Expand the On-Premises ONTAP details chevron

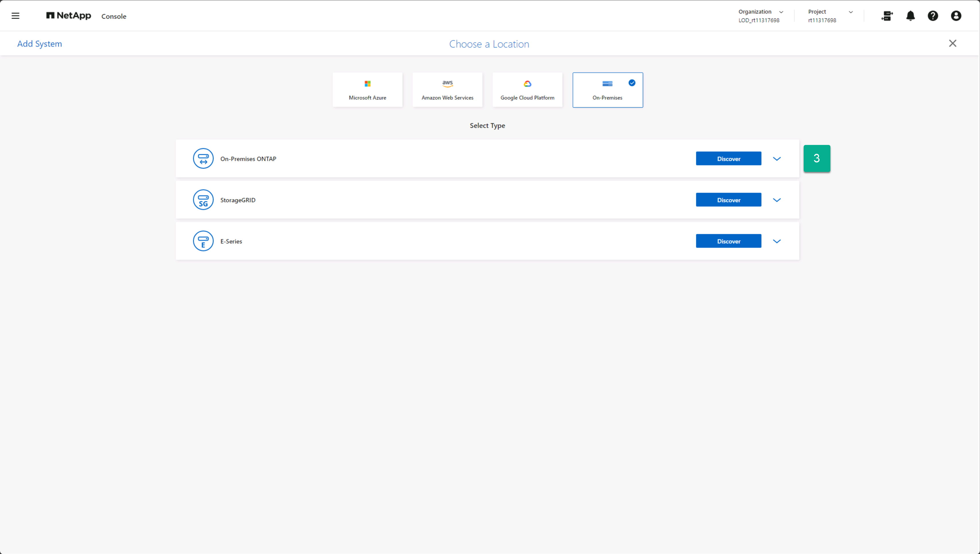[x=777, y=159]
